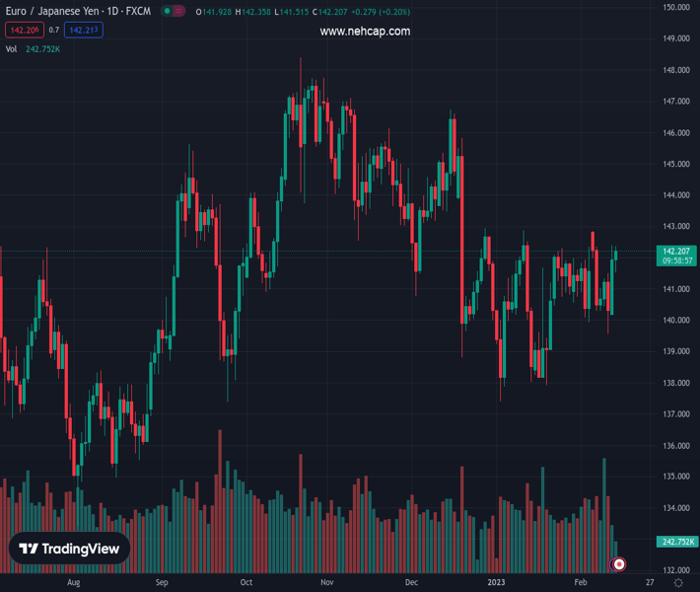Select the Feb marker on the time axis

click(580, 583)
